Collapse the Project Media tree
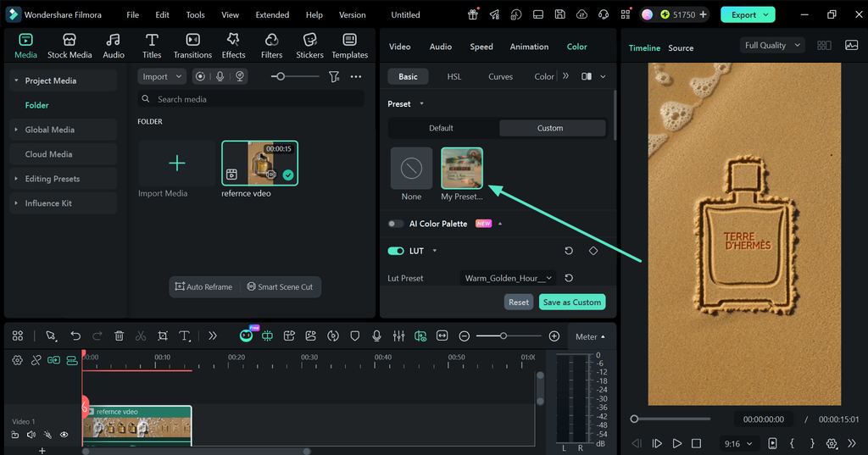The width and height of the screenshot is (868, 455). click(16, 80)
